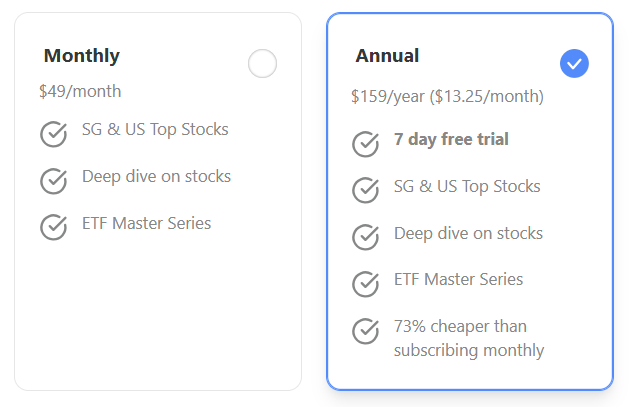
Task: Click the checked Annual plan radio button
Action: click(574, 63)
